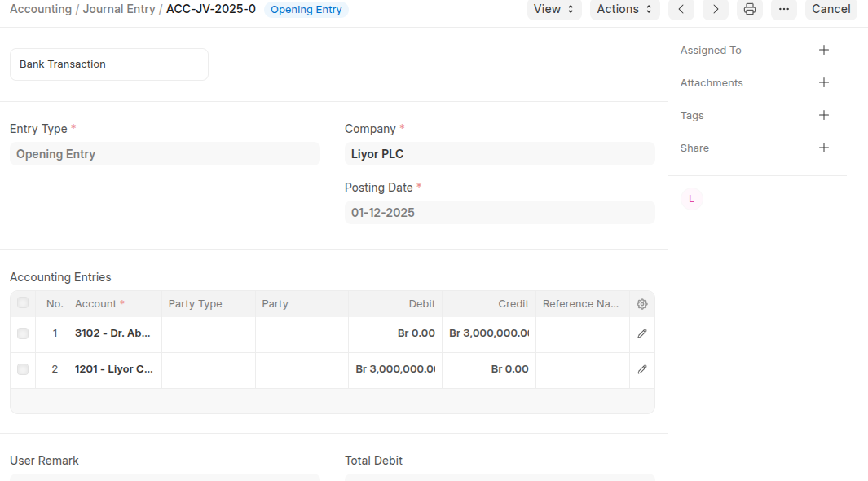Click the print icon in header

[749, 9]
